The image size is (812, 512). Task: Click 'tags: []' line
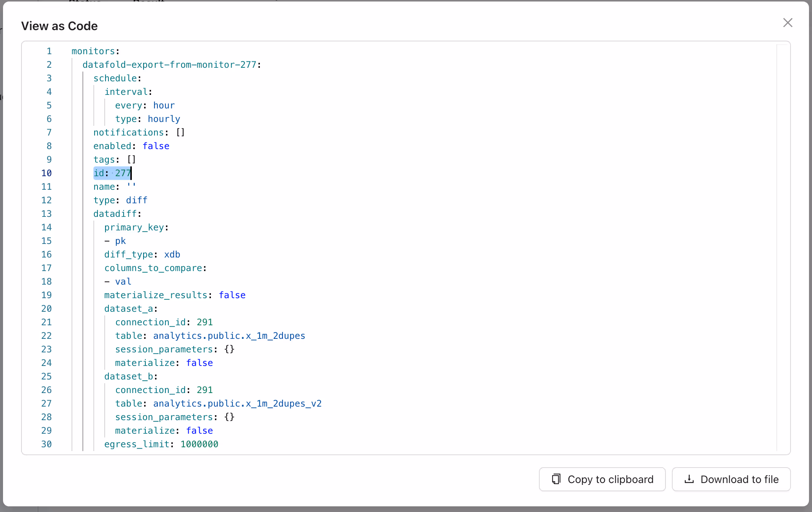(115, 160)
